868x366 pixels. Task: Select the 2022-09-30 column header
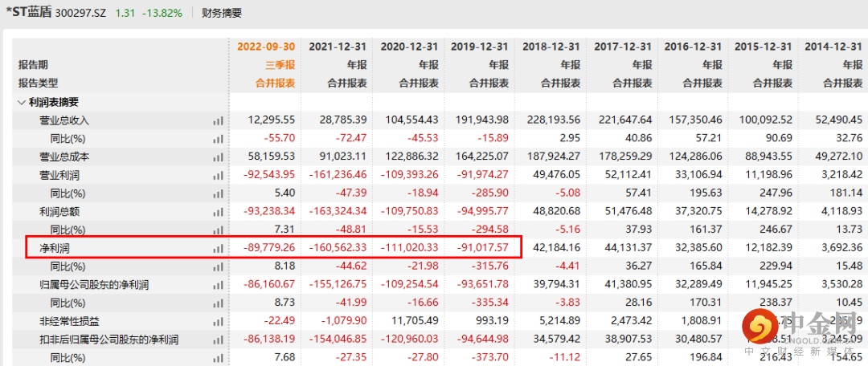click(x=266, y=47)
